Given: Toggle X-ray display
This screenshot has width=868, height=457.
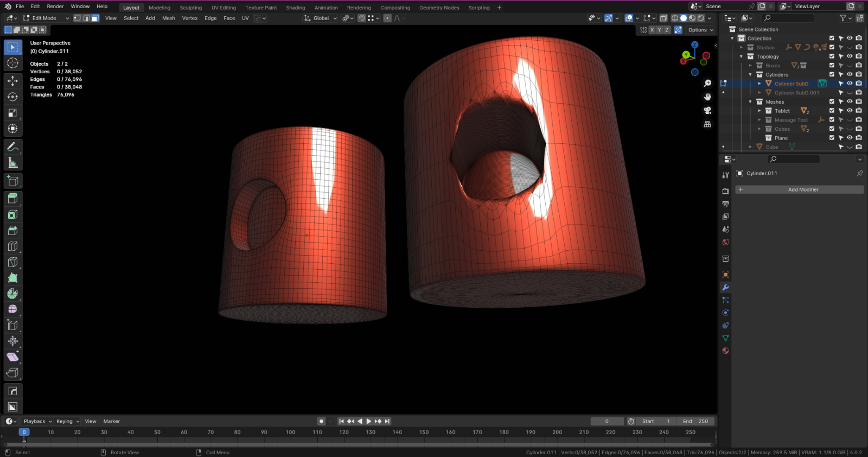Looking at the screenshot, I should point(663,18).
